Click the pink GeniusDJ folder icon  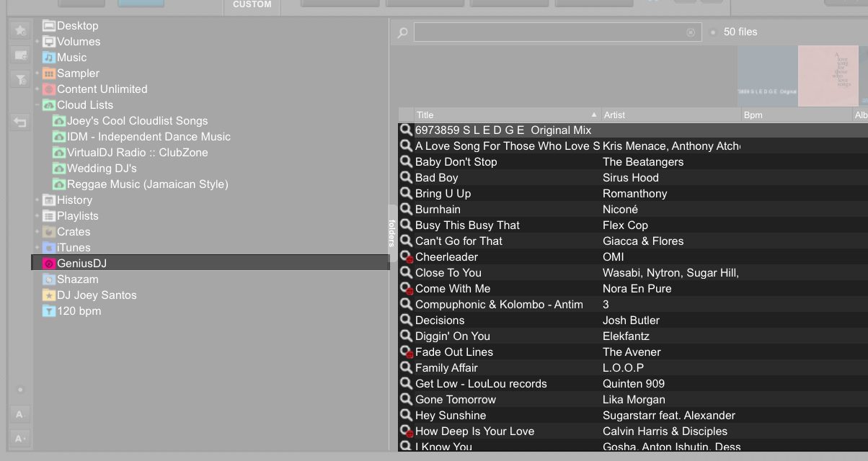[49, 264]
